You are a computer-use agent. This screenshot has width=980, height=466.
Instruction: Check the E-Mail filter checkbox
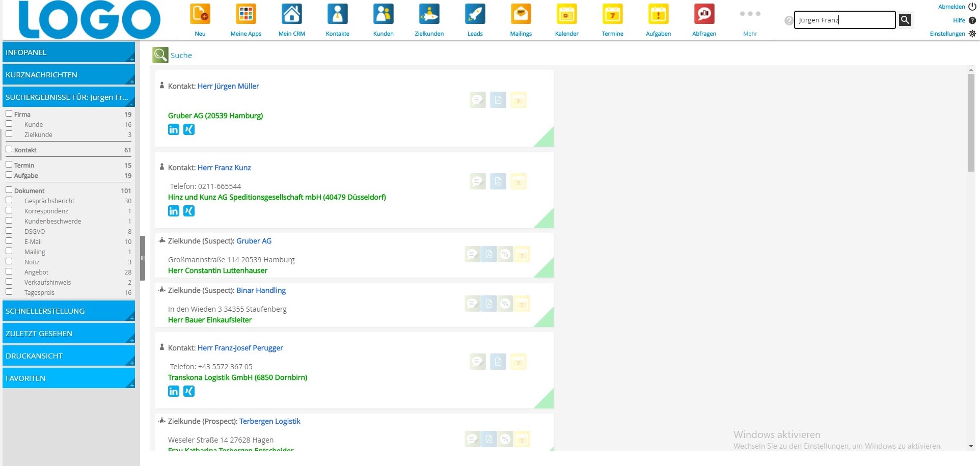coord(9,241)
